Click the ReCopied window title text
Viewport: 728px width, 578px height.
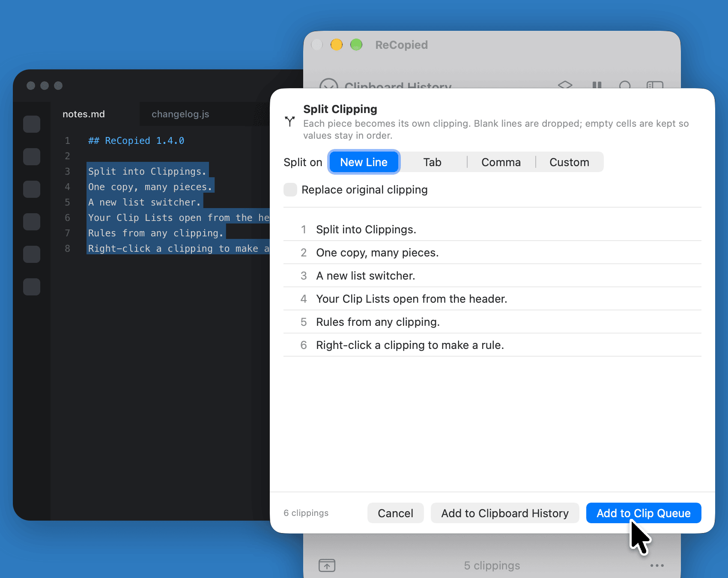[x=401, y=45]
